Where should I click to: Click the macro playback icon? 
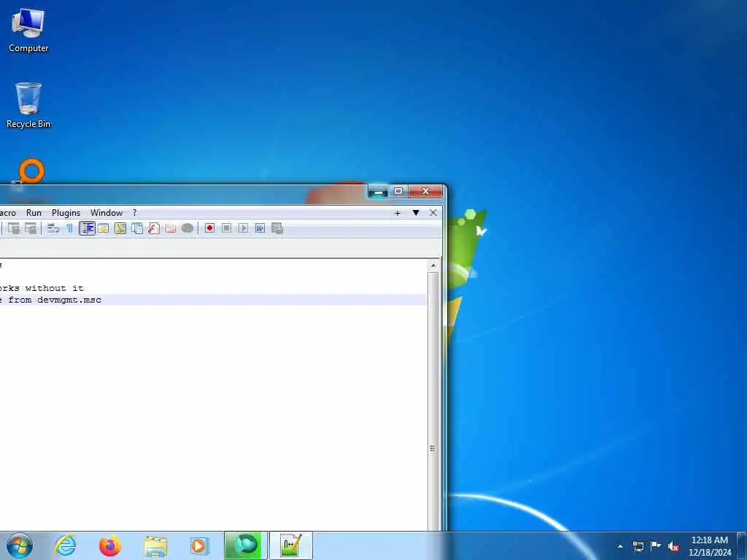(x=244, y=228)
